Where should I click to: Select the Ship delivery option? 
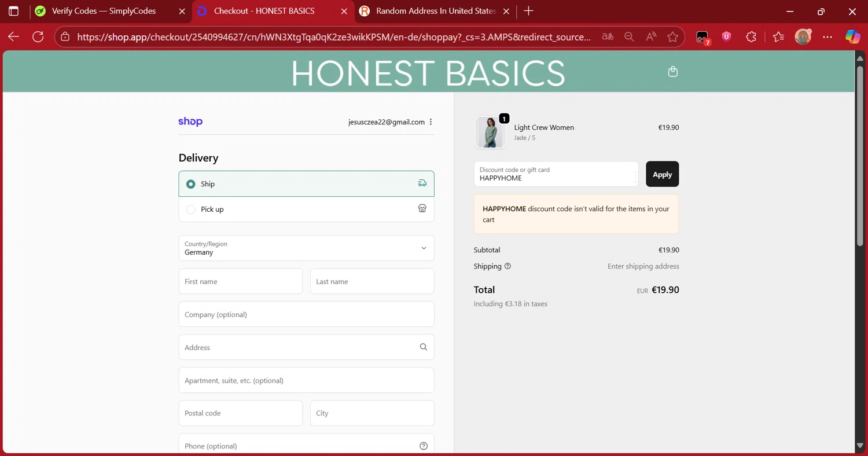(x=306, y=184)
